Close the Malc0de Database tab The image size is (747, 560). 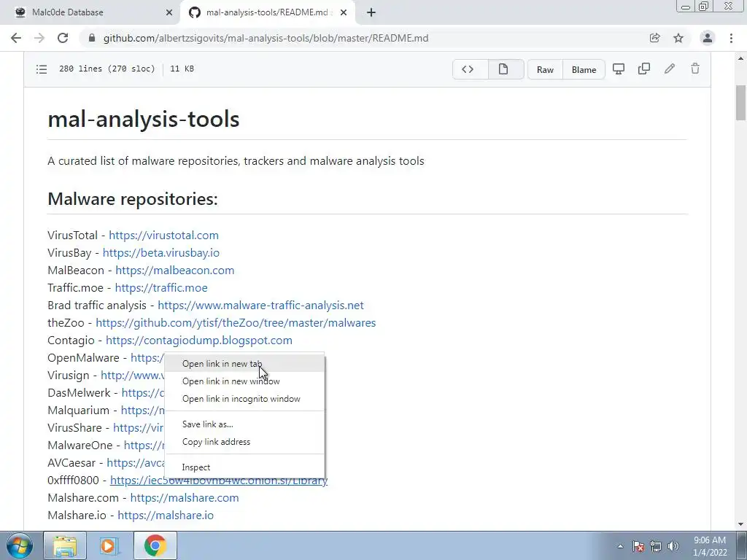click(x=169, y=13)
